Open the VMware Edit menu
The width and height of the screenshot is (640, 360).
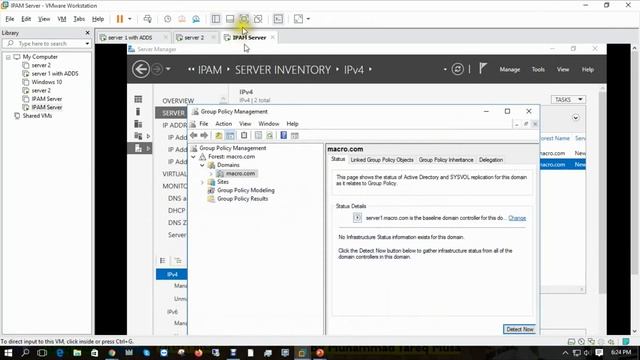(x=26, y=19)
